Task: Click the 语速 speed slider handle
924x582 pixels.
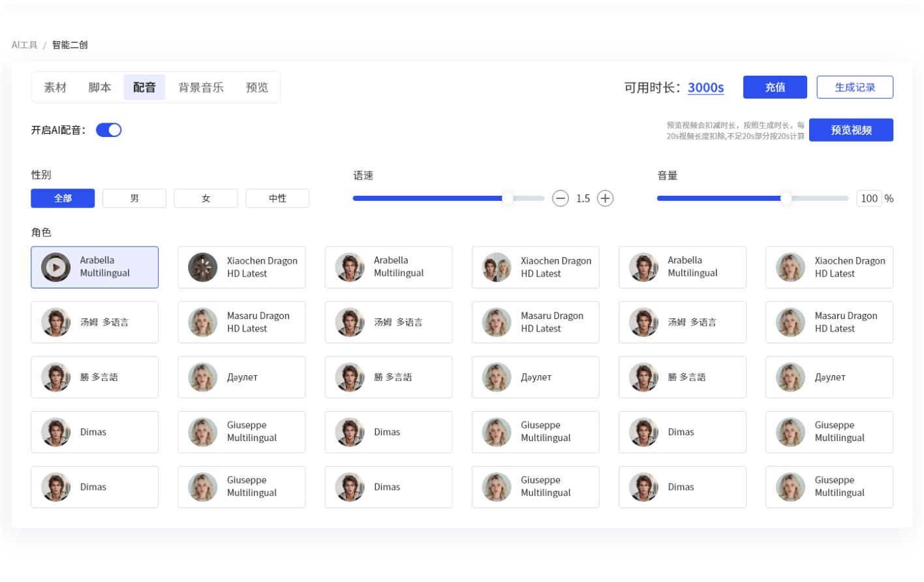Action: click(507, 198)
